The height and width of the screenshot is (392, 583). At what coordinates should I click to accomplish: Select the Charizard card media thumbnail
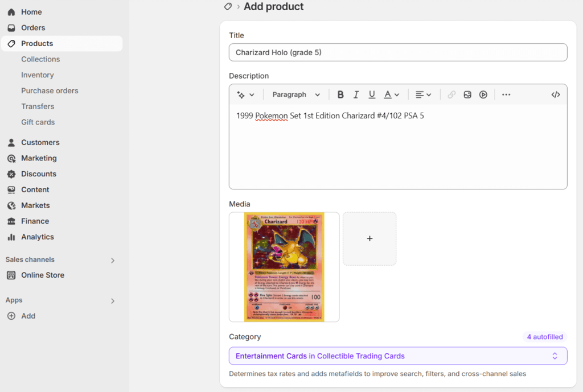(284, 267)
